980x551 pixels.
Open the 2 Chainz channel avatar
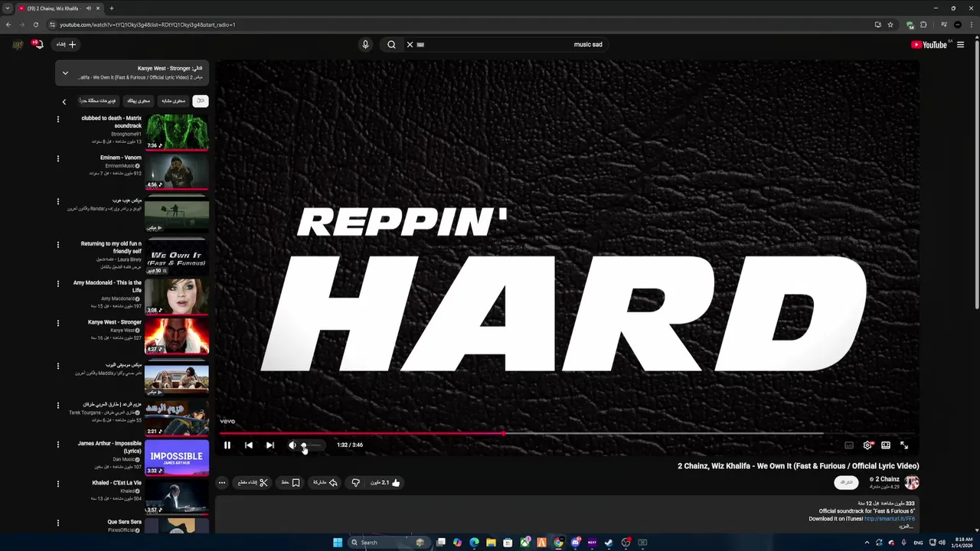[912, 482]
